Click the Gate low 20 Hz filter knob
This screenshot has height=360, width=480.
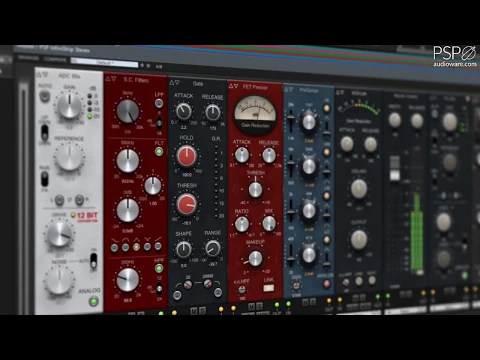(x=188, y=284)
